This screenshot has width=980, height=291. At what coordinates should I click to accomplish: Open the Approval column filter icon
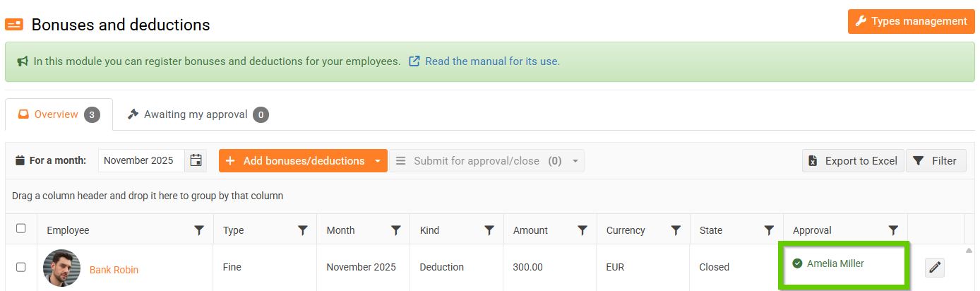point(893,230)
